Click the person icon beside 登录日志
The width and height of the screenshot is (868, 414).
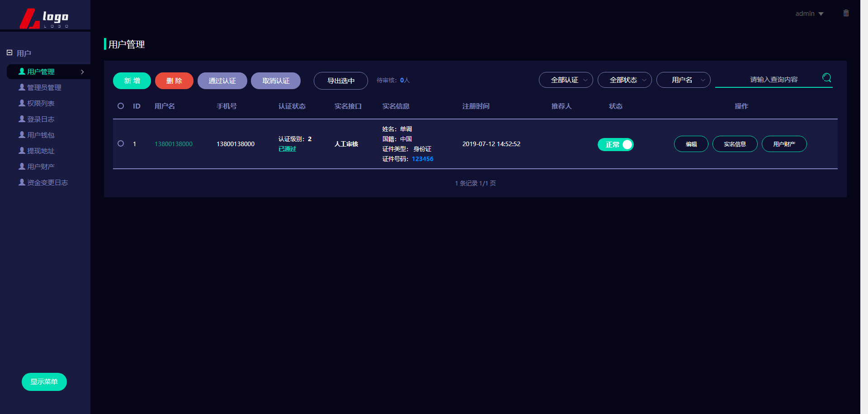point(22,119)
